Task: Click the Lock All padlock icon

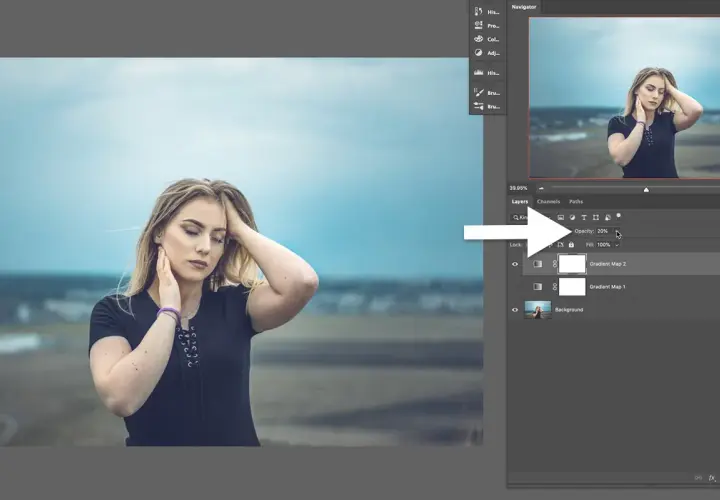Action: coord(571,245)
